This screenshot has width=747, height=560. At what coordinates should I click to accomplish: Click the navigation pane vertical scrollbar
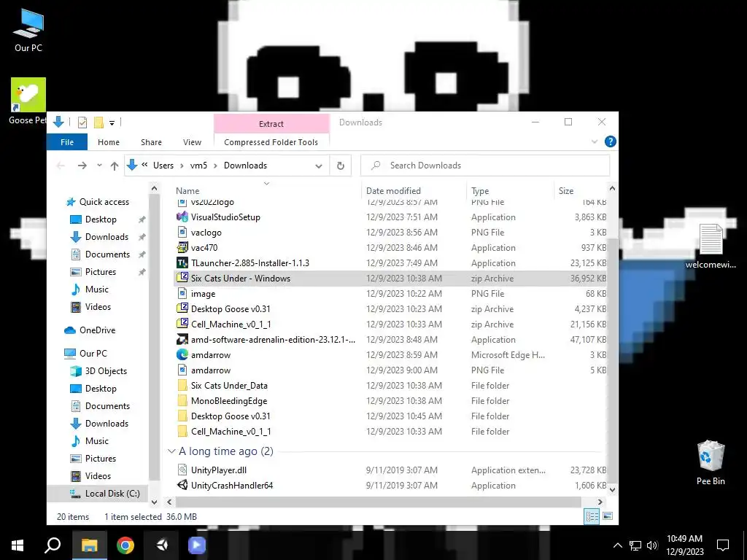coord(154,338)
